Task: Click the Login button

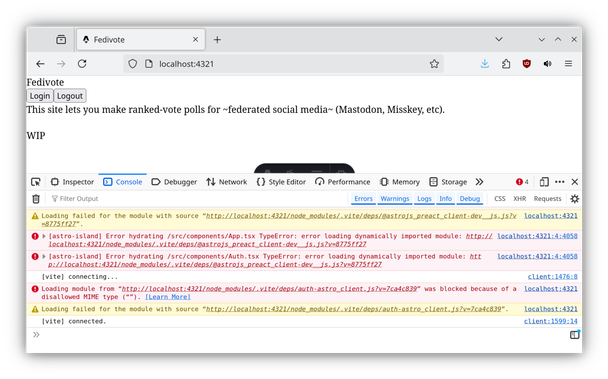Action: [40, 96]
